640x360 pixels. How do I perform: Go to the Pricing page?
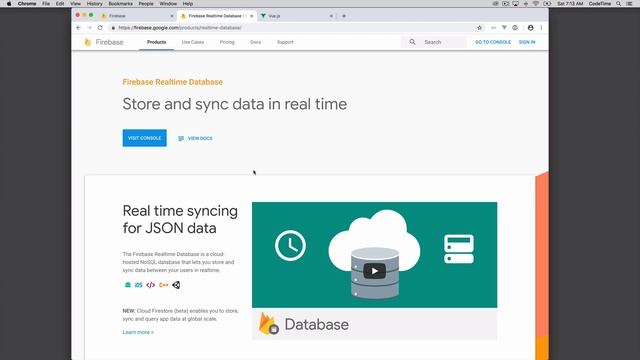point(227,42)
